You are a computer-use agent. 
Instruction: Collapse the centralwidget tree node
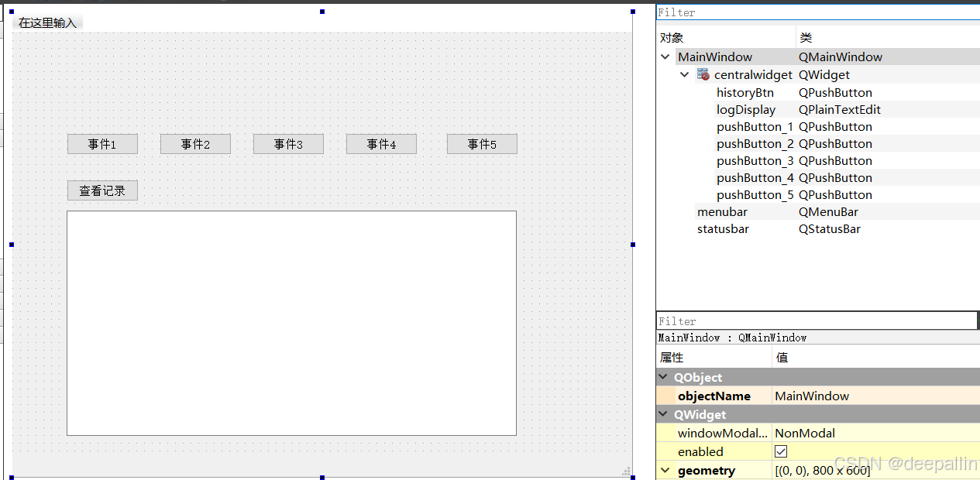(684, 74)
